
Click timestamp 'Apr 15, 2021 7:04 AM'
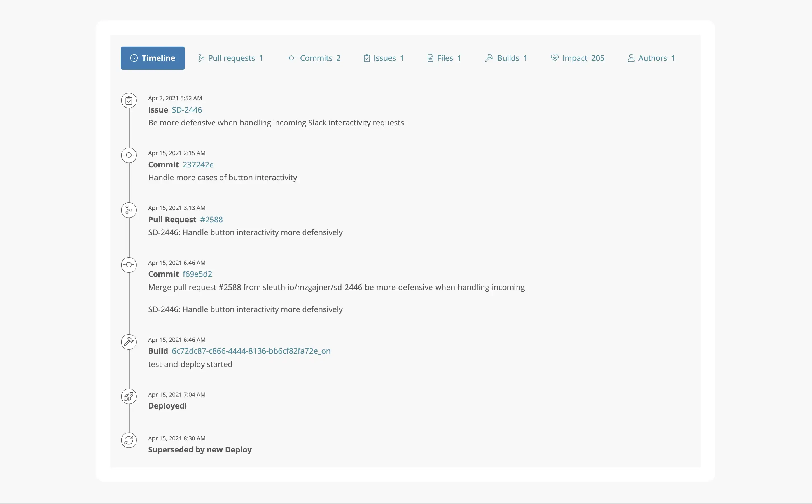(x=177, y=394)
